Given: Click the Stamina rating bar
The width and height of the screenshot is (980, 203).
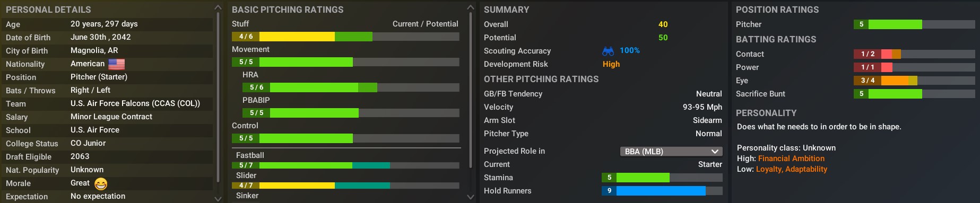Looking at the screenshot, I should (662, 178).
